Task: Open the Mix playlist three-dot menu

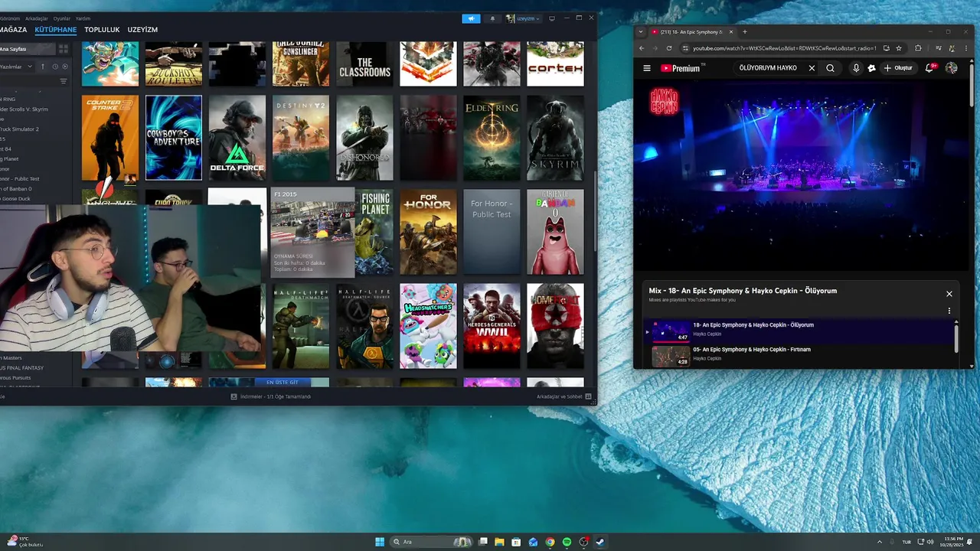Action: pos(949,311)
